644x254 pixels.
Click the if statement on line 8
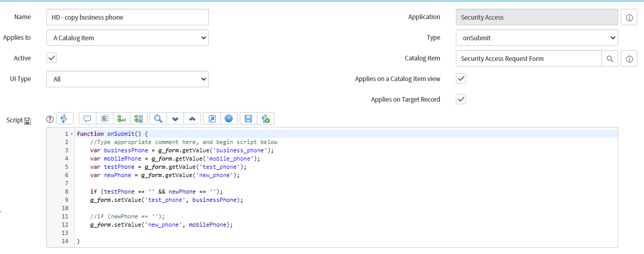point(157,192)
